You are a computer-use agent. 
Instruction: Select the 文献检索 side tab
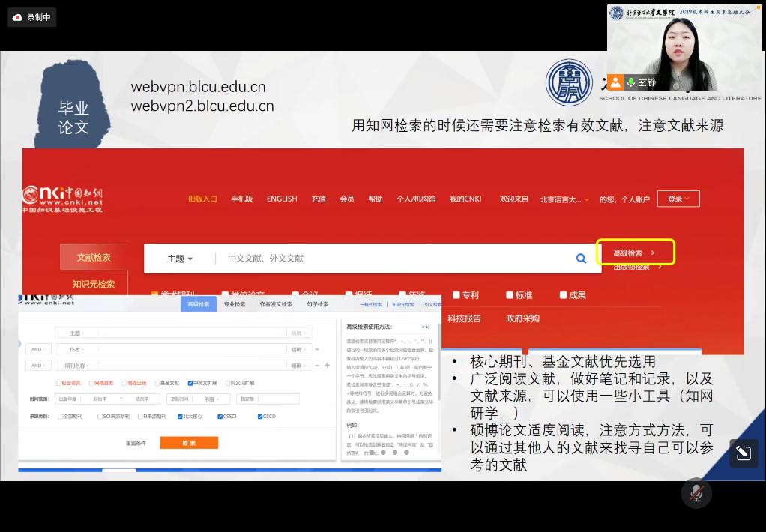94,257
